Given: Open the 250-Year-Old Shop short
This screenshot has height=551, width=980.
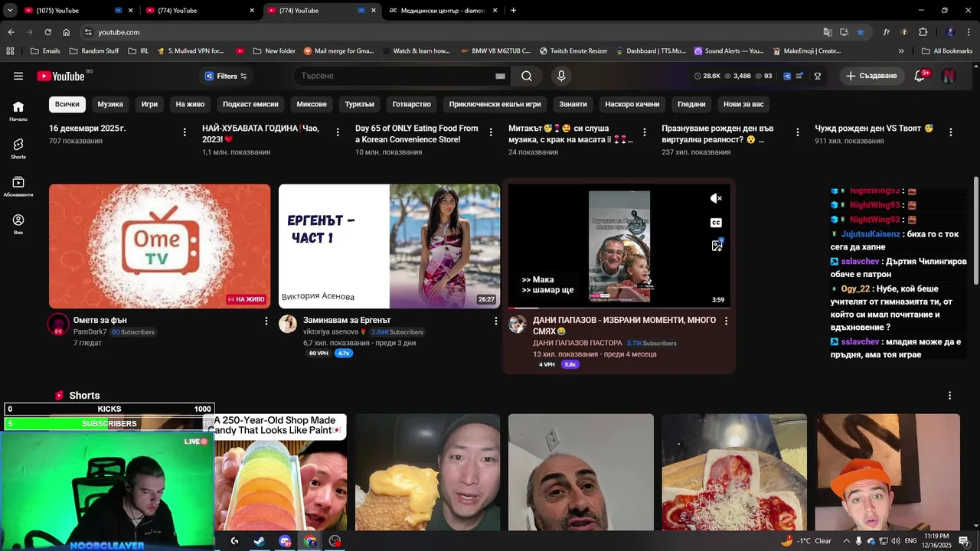Looking at the screenshot, I should (280, 472).
